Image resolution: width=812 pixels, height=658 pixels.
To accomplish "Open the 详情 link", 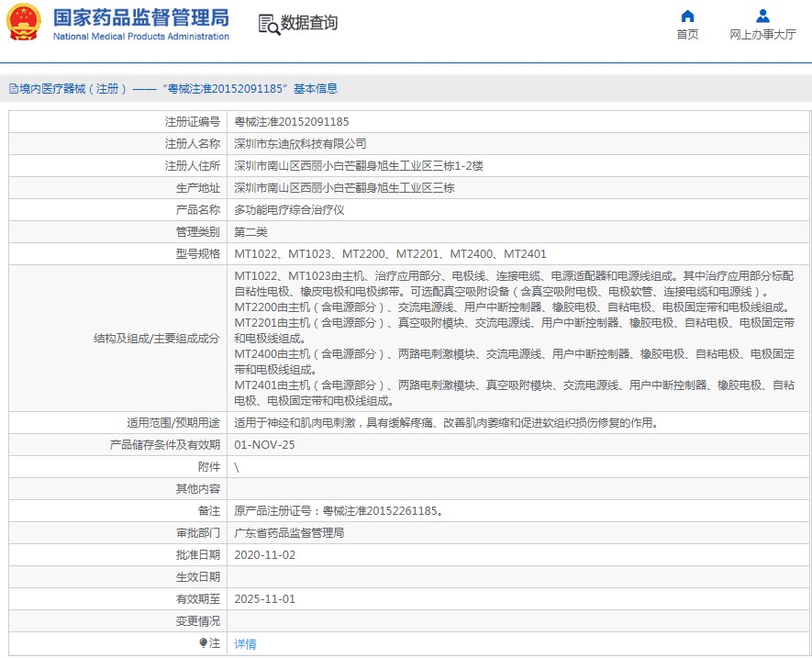I will point(245,643).
